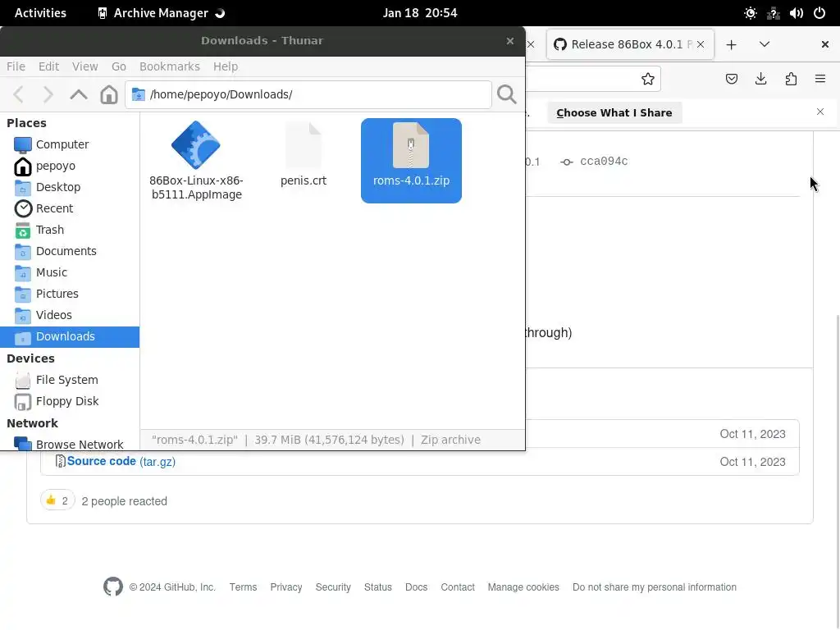
Task: Open the clock showing Jan 18 20:54
Action: (x=419, y=13)
